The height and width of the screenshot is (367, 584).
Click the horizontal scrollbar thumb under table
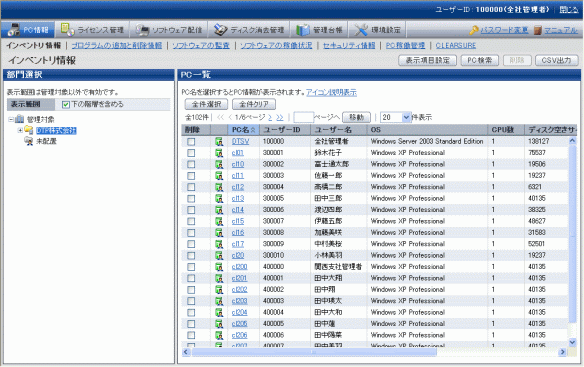point(314,352)
